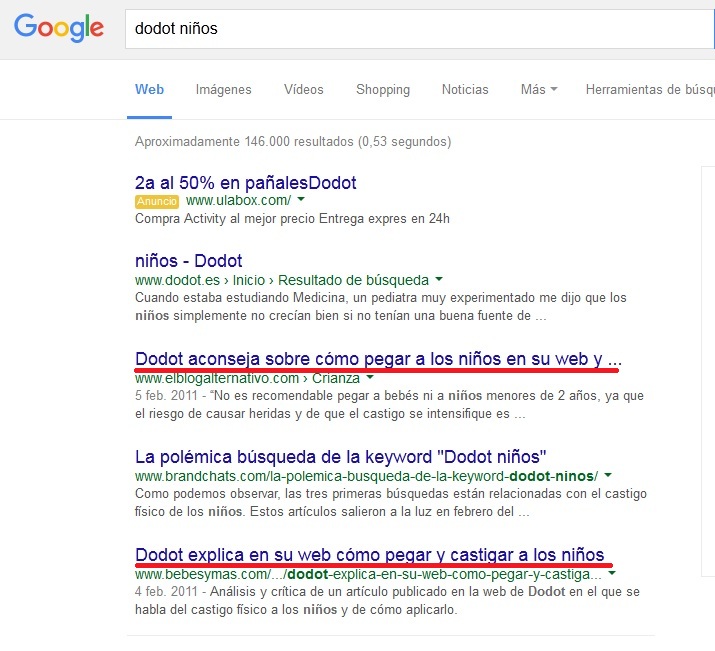Open 'Dodot explica en su web' result
Viewport: 715px width, 651px height.
pyautogui.click(x=369, y=555)
